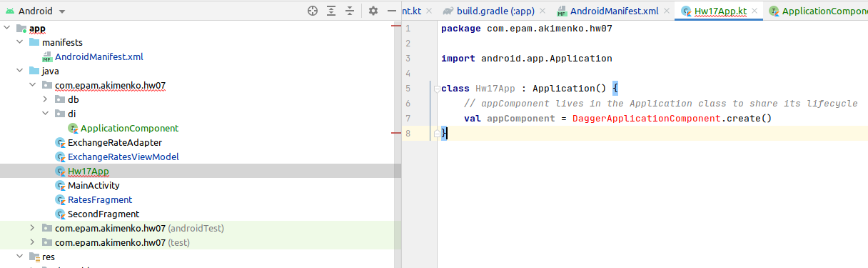Click the Kotlin interface icon beside ApplicationComponent in tree
This screenshot has width=868, height=268.
pyautogui.click(x=73, y=128)
